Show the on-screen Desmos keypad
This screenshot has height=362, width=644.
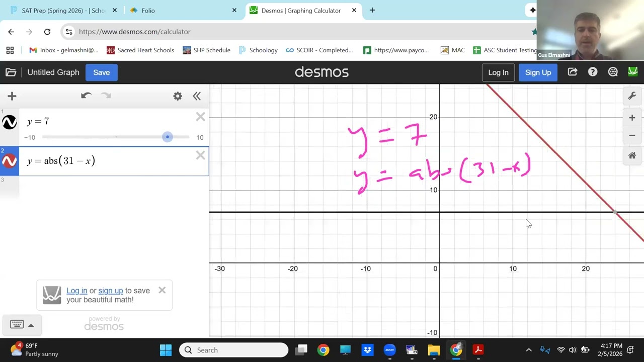pos(22,325)
